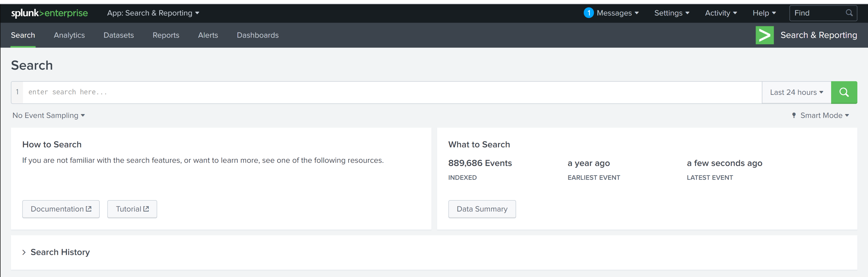Click the Search & Reporting title text
The image size is (868, 277).
coord(818,35)
